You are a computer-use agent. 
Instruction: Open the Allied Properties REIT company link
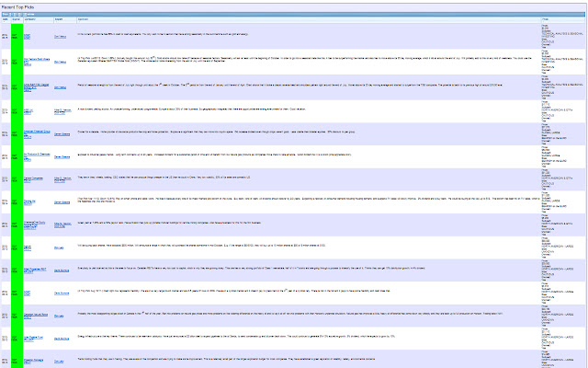tap(35, 270)
